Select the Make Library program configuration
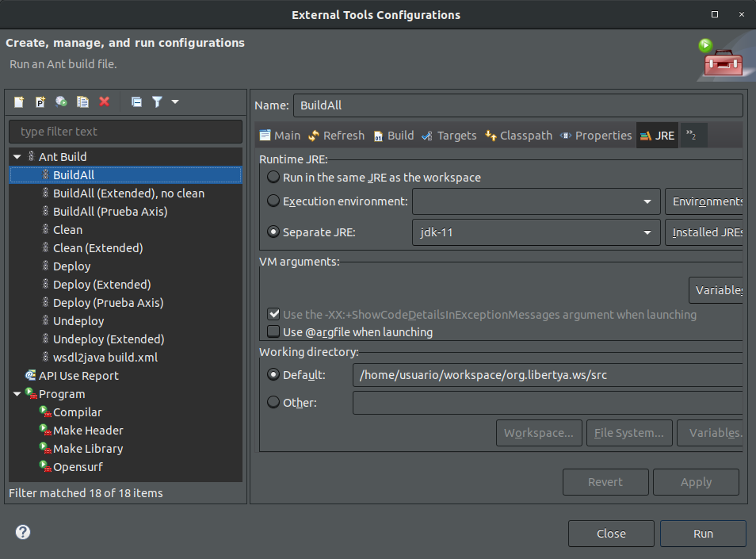756x559 pixels. (88, 449)
